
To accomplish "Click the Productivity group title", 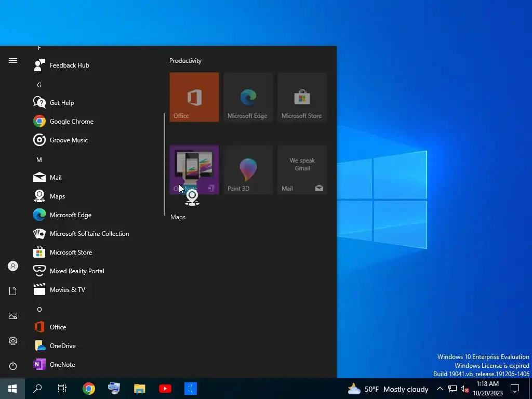I will (185, 61).
